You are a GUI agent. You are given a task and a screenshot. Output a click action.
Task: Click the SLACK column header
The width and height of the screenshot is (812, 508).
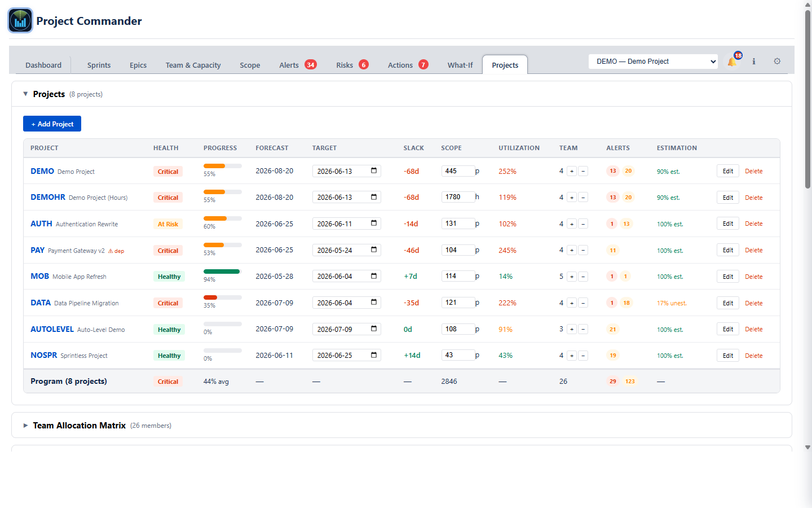[413, 148]
